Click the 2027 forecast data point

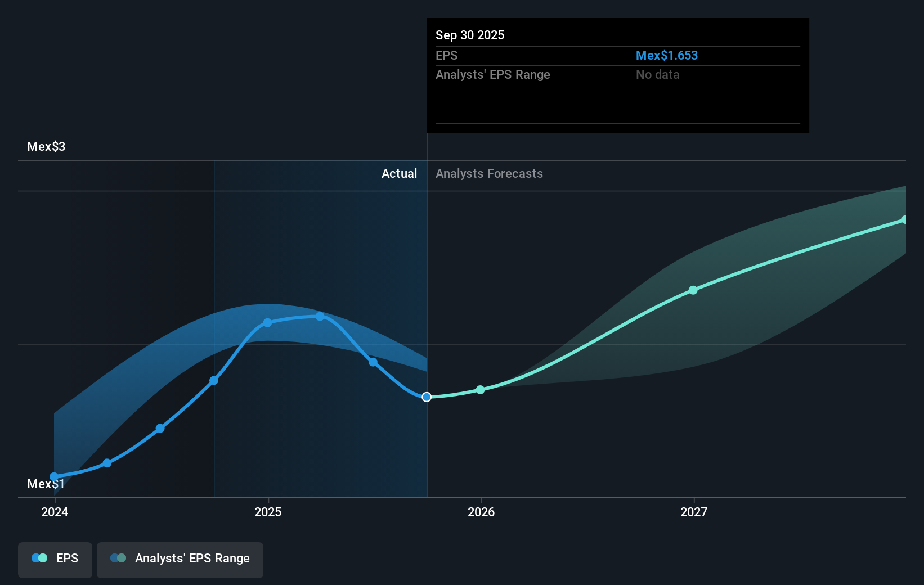tap(693, 290)
